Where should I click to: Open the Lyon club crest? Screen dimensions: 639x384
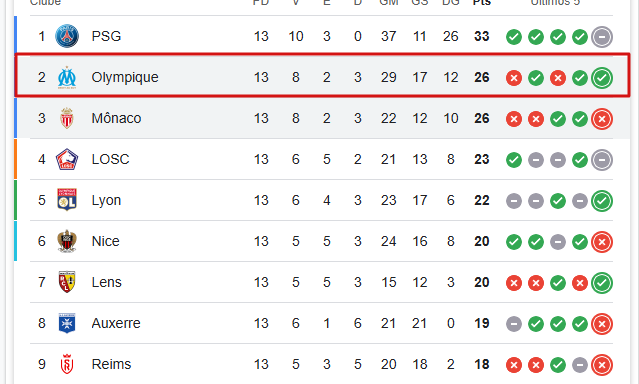[x=67, y=200]
